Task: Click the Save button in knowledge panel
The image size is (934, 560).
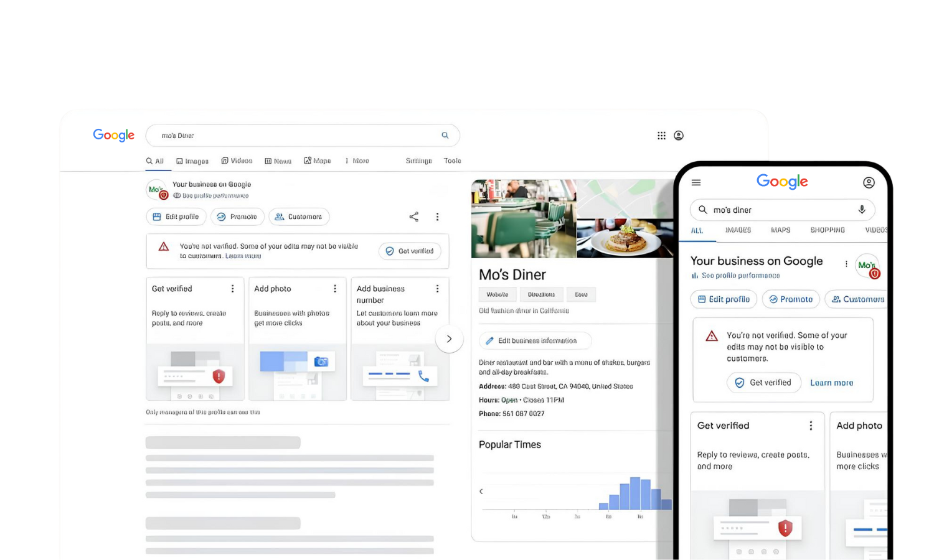Action: point(581,294)
